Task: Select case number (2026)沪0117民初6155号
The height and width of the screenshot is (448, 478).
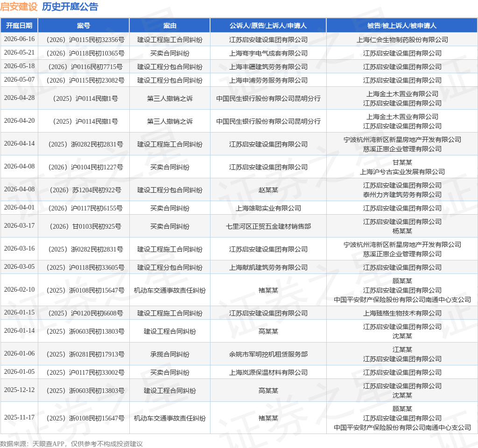Action: [x=85, y=208]
